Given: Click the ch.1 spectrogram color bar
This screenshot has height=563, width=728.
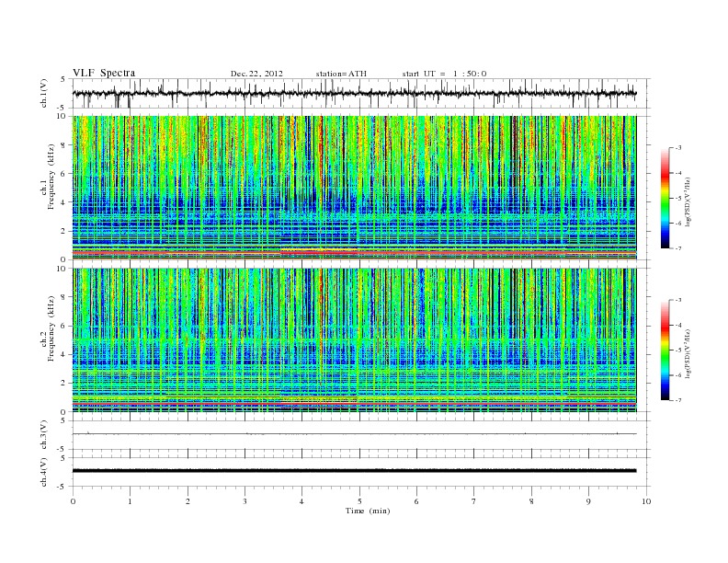Looking at the screenshot, I should (665, 198).
